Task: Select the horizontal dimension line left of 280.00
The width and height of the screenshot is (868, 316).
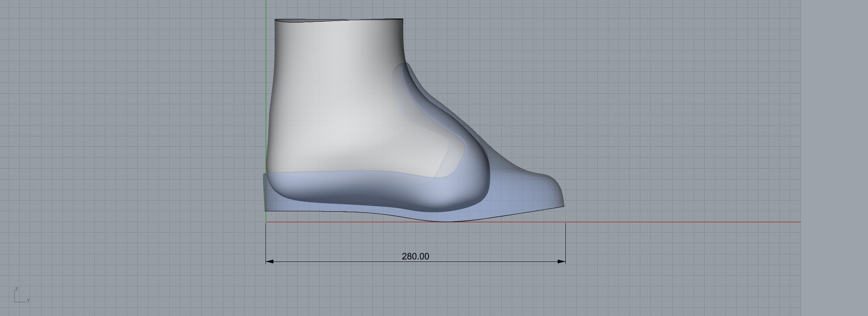Action: pos(335,261)
